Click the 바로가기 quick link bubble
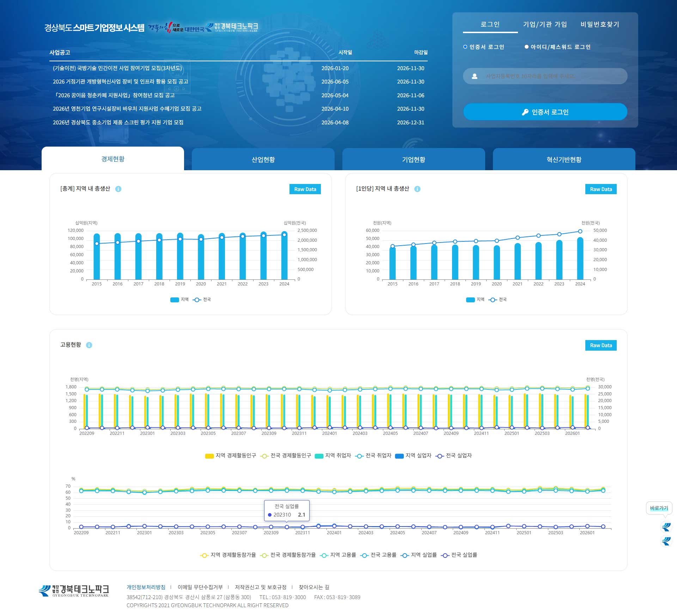 pos(659,508)
